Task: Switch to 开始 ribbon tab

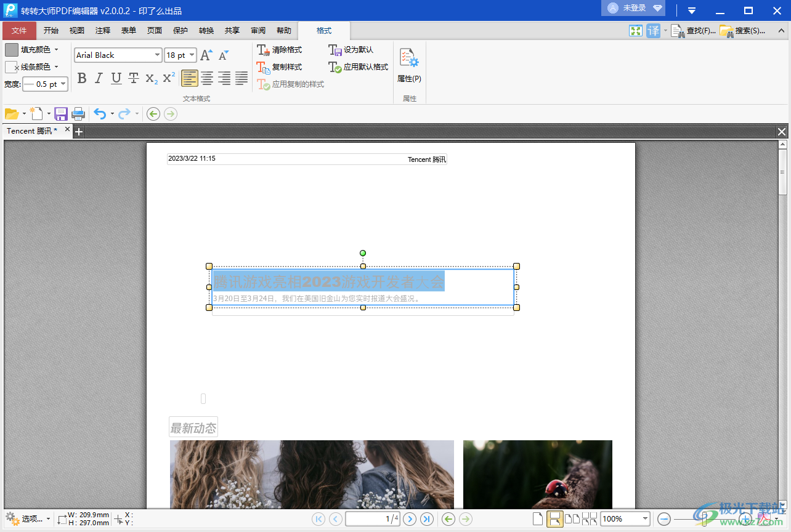Action: 51,31
